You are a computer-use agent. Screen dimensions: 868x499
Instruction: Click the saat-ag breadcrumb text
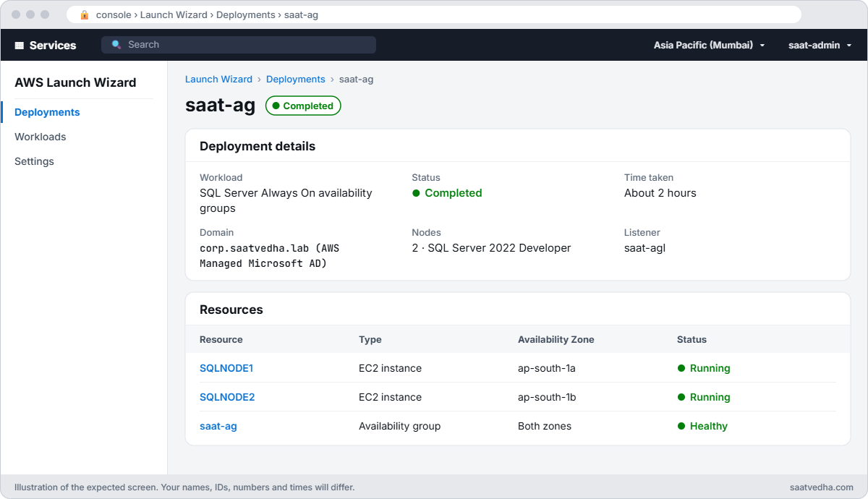coord(356,80)
